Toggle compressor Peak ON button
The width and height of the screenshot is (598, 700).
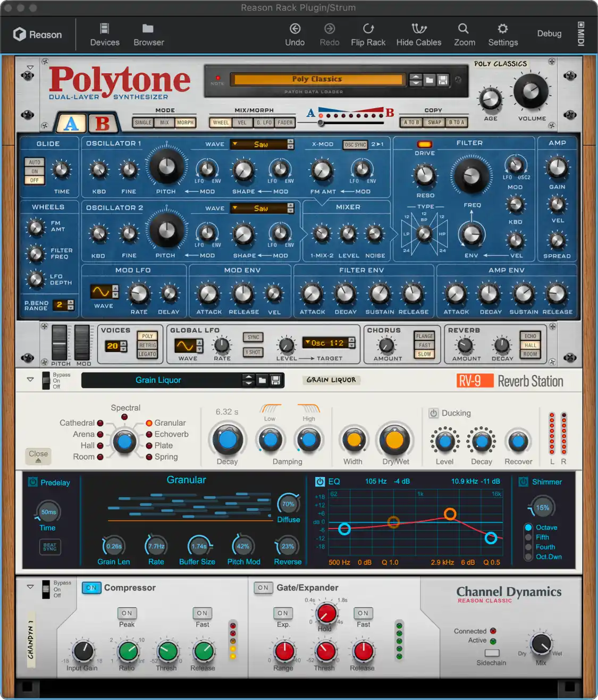[127, 613]
